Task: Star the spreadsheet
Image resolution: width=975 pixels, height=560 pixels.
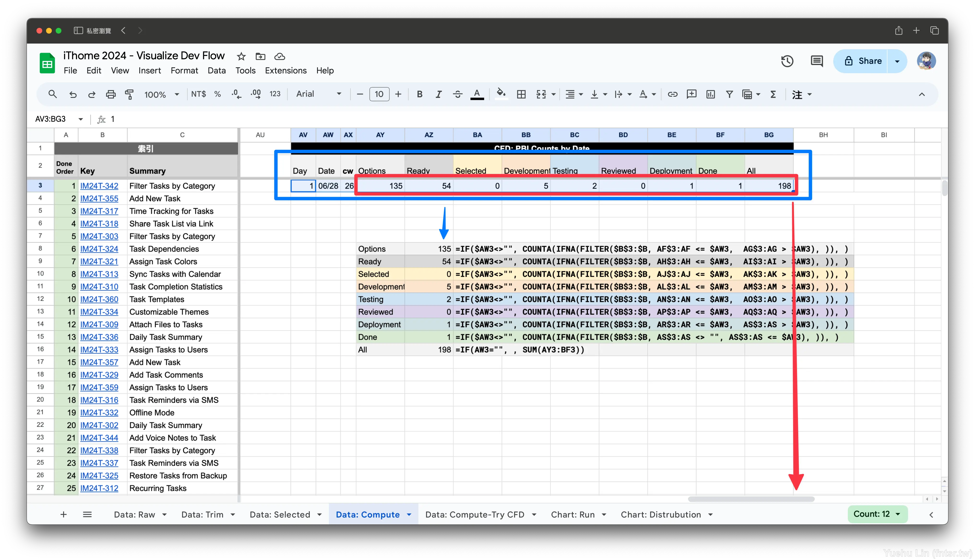Action: point(241,57)
